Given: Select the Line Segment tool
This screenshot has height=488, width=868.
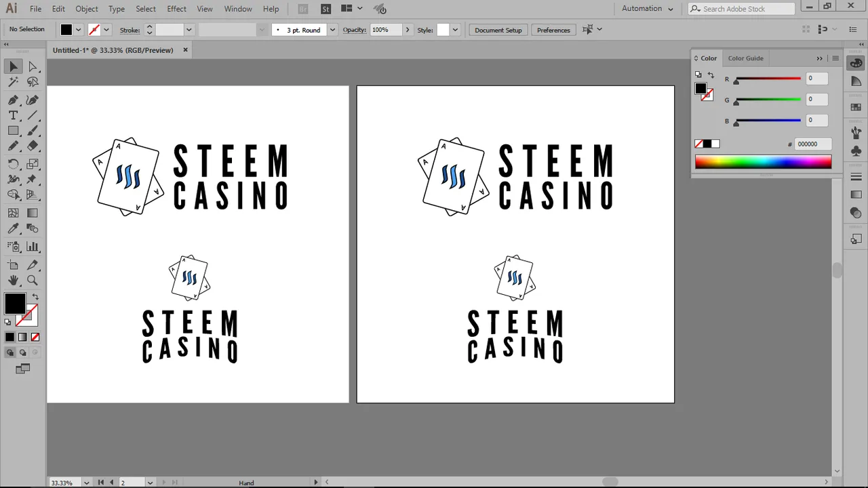Looking at the screenshot, I should coord(33,115).
